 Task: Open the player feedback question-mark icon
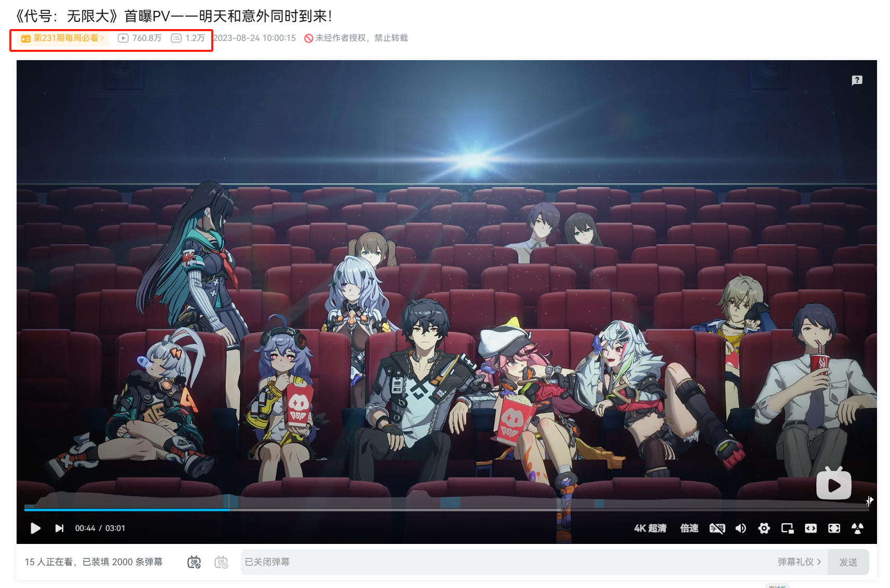click(857, 80)
